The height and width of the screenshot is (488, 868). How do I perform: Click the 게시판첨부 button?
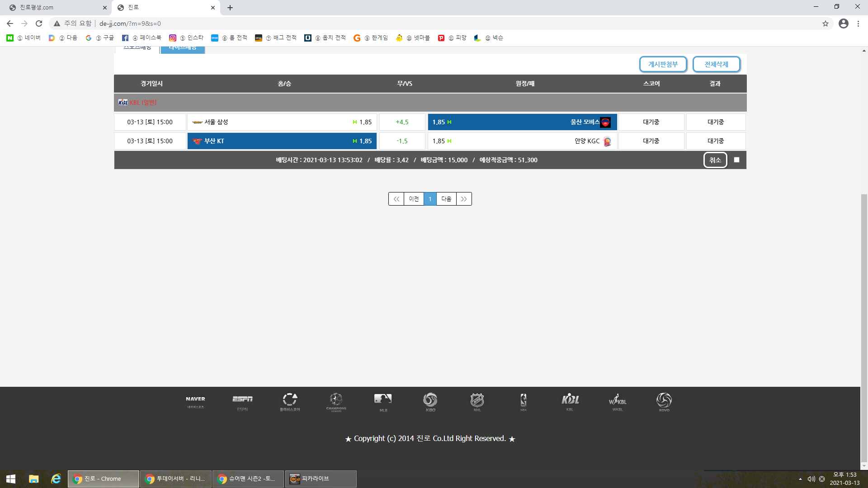(x=663, y=64)
